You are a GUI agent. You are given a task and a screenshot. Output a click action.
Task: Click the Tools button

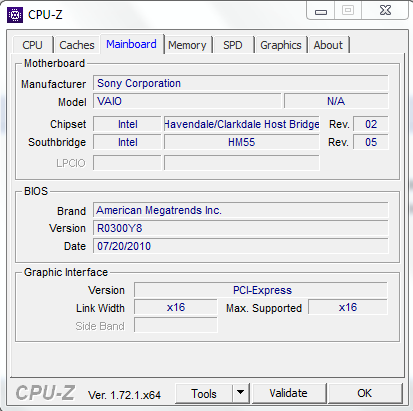pos(204,394)
